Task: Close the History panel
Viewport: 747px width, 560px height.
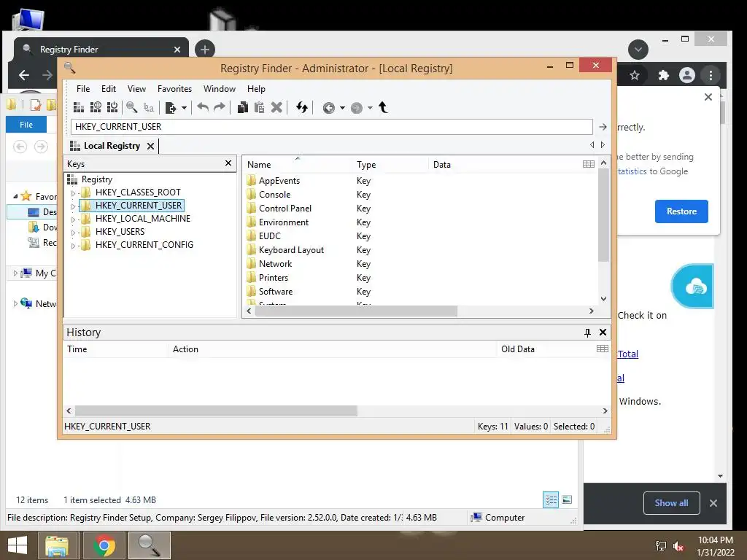Action: point(603,332)
